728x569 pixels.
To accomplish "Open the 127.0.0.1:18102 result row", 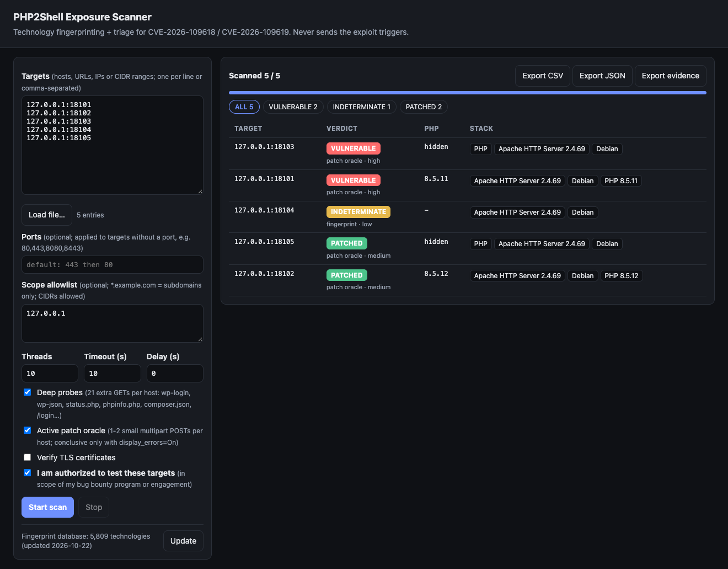I will (x=468, y=280).
